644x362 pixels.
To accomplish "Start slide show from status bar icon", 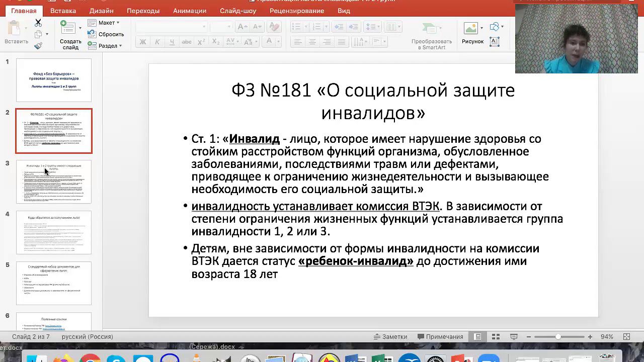I will click(x=514, y=337).
